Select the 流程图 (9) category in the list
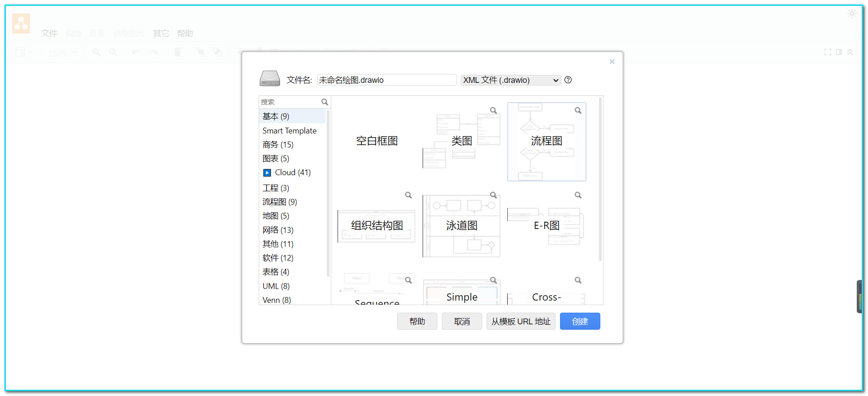Image resolution: width=868 pixels, height=396 pixels. click(292, 202)
